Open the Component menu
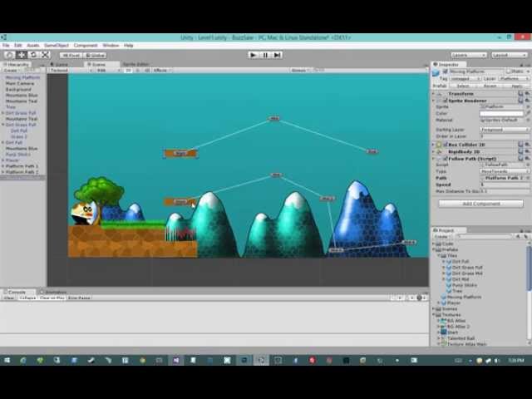Image resolution: width=532 pixels, height=399 pixels. (86, 45)
